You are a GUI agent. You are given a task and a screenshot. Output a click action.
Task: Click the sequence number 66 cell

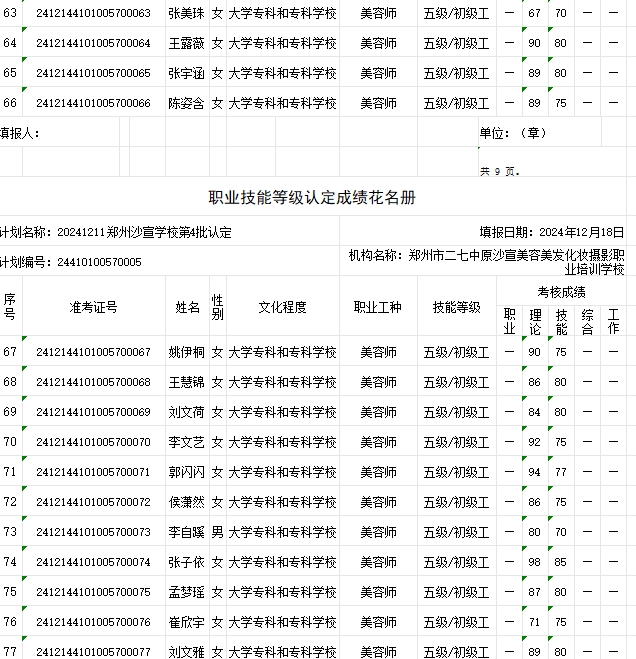(x=10, y=103)
